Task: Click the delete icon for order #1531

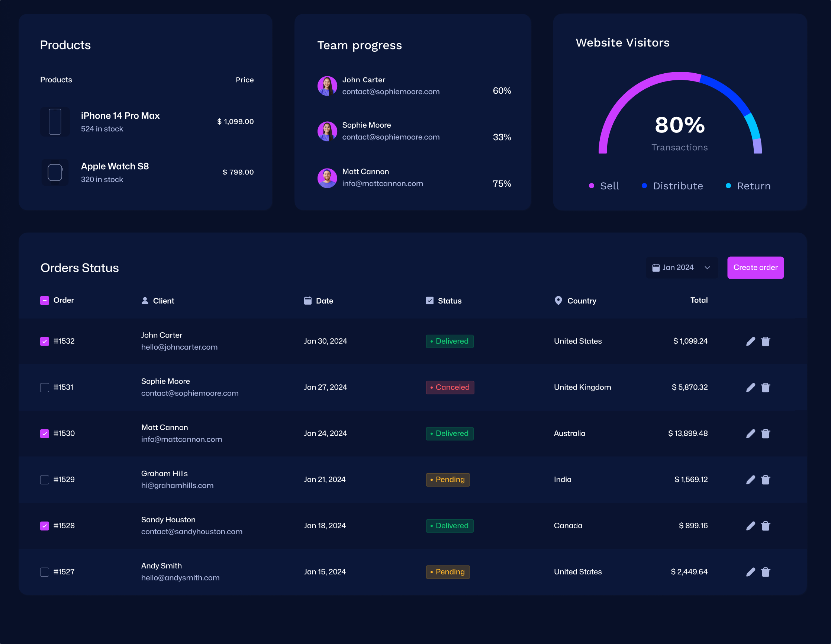Action: 766,387
